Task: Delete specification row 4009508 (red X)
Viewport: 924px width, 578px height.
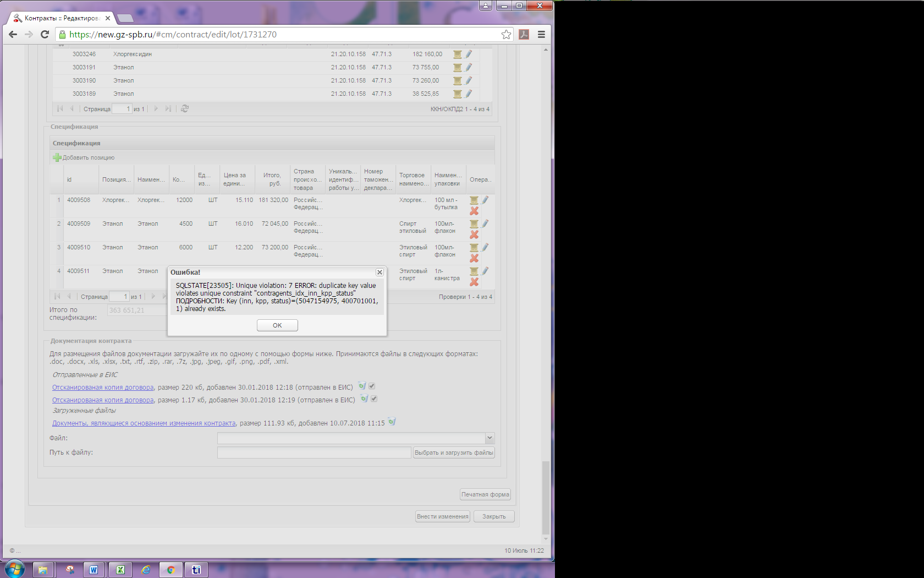Action: pyautogui.click(x=474, y=211)
